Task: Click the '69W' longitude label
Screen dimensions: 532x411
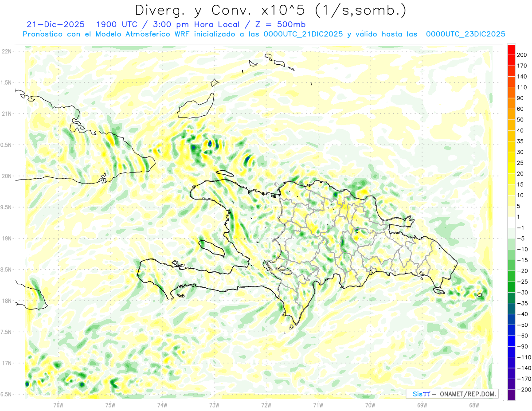Action: click(x=422, y=405)
